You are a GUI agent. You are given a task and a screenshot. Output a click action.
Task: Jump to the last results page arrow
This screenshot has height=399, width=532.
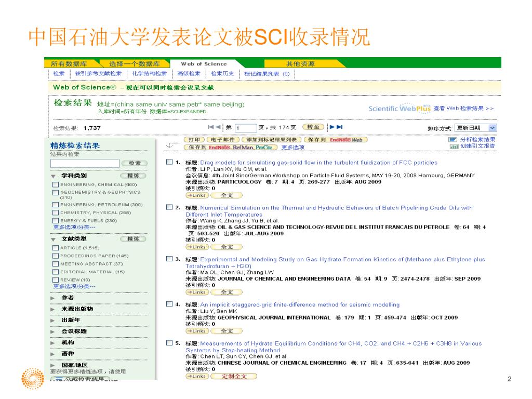[x=340, y=127]
